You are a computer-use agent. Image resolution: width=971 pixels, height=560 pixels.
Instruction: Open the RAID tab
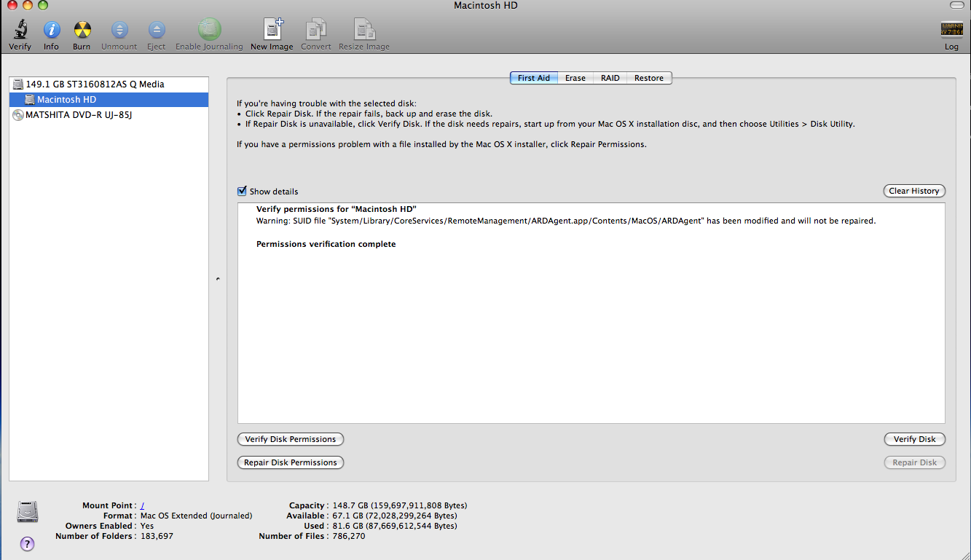pyautogui.click(x=610, y=78)
